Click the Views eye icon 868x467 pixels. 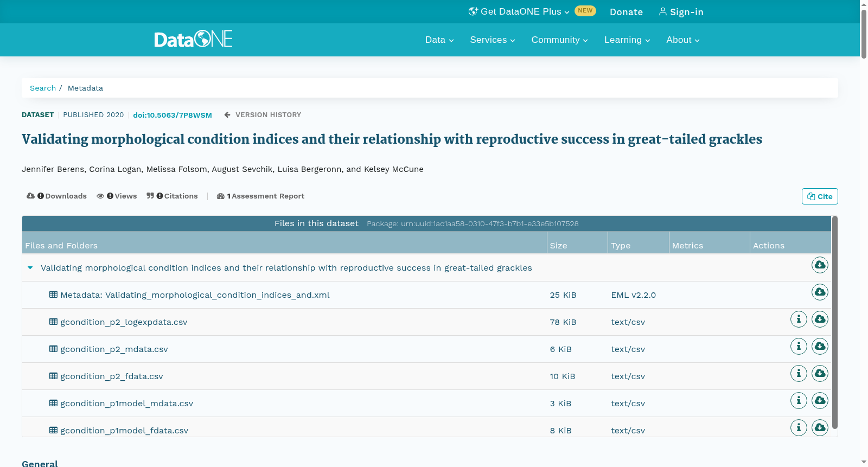pos(100,196)
